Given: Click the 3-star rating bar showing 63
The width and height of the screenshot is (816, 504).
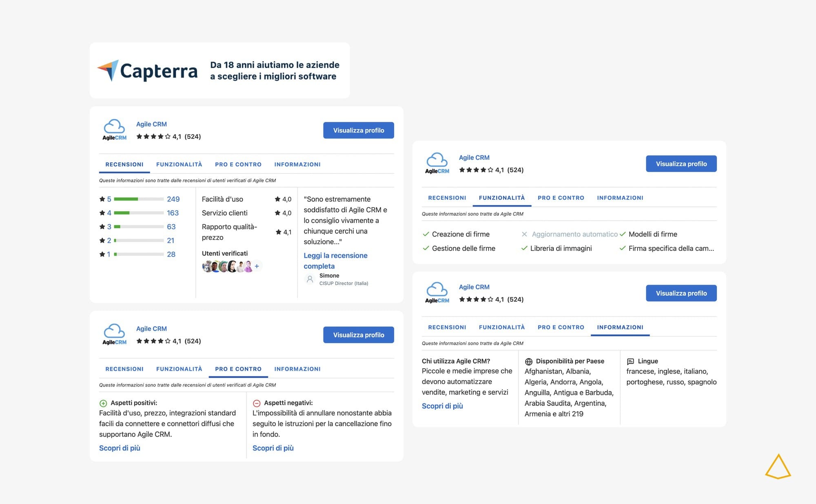Looking at the screenshot, I should click(x=139, y=227).
